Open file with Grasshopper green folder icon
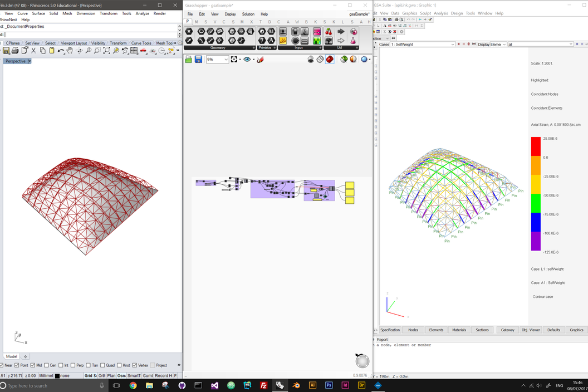 pos(189,59)
